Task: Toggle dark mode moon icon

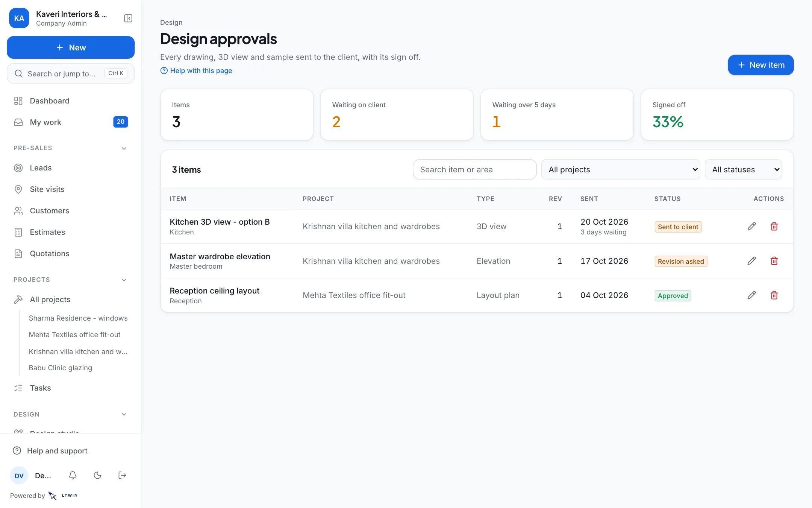Action: [x=98, y=475]
